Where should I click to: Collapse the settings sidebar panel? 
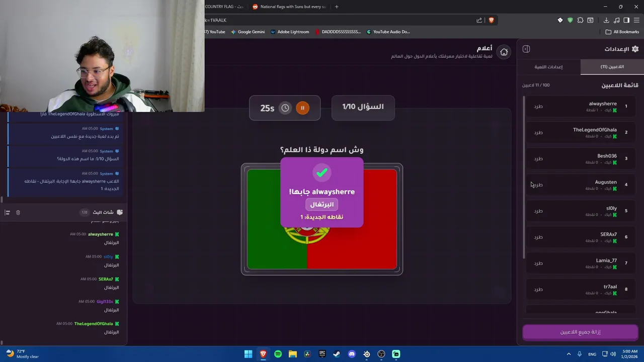click(x=526, y=49)
